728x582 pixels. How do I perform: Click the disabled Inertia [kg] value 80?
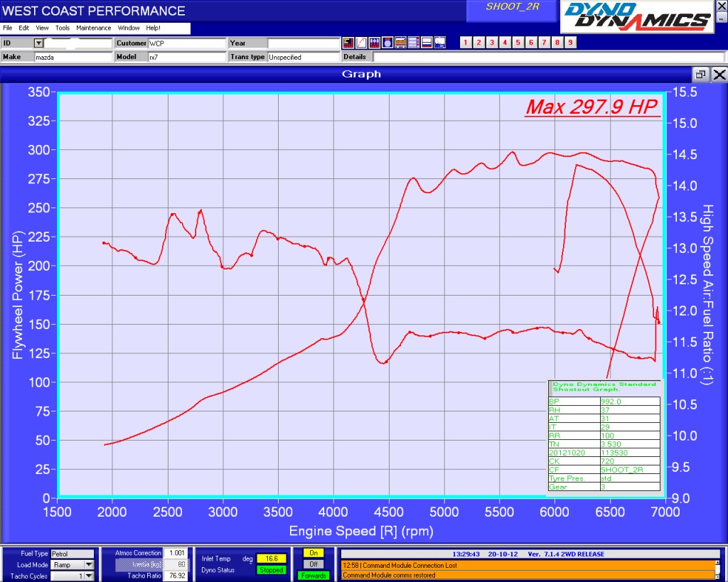176,564
